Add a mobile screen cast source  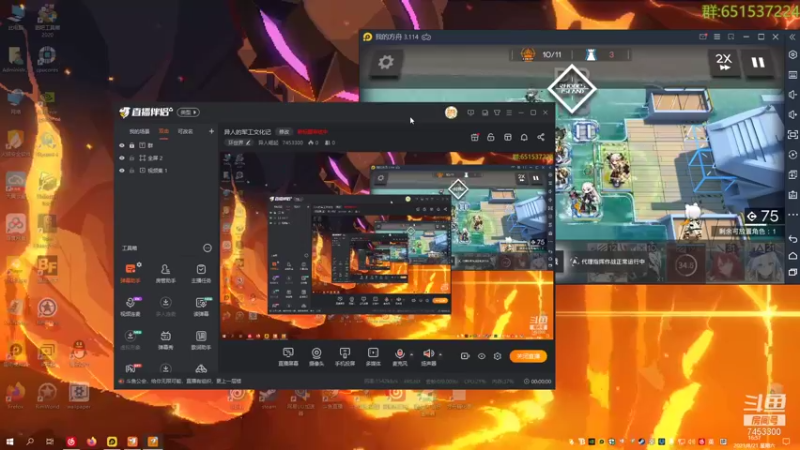click(345, 356)
